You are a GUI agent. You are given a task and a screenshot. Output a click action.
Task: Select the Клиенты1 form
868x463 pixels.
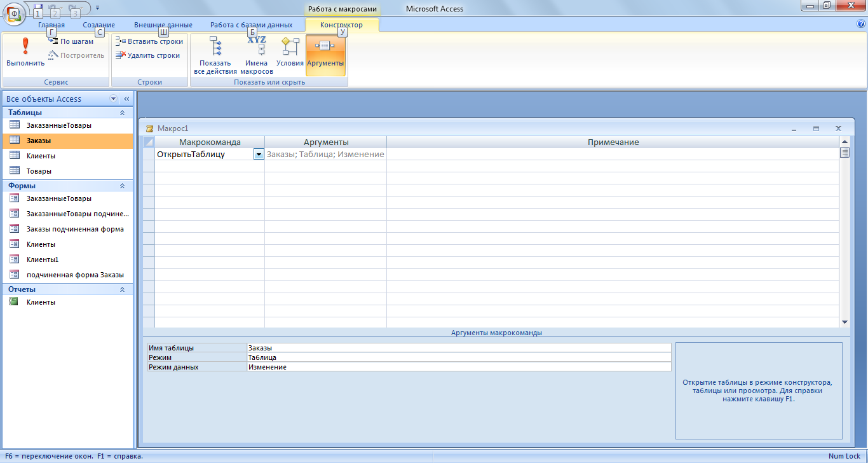point(67,259)
